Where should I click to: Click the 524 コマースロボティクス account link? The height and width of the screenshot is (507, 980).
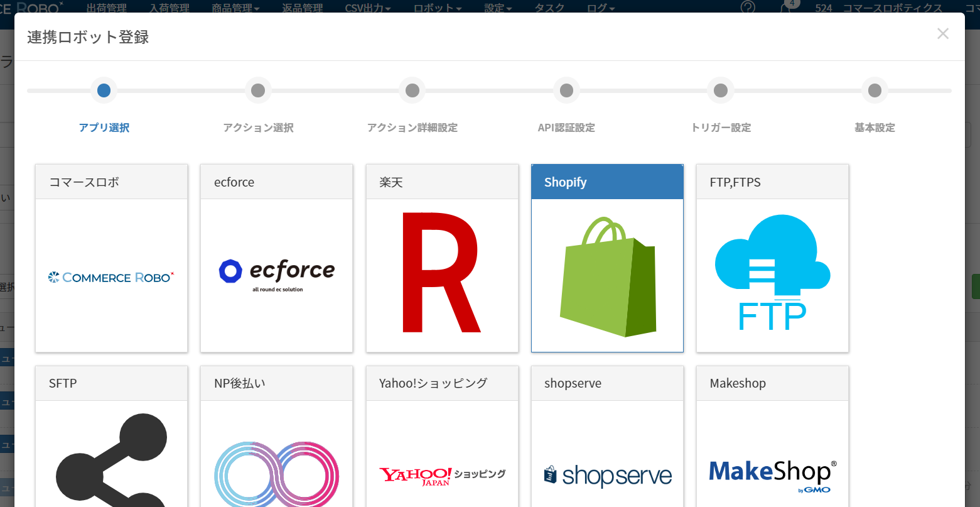coord(878,8)
